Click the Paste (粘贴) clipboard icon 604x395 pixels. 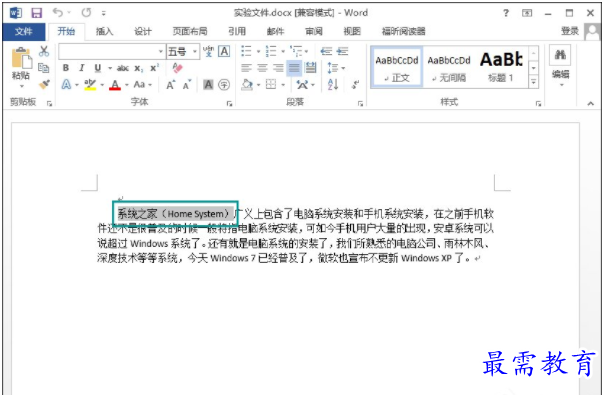tap(21, 58)
